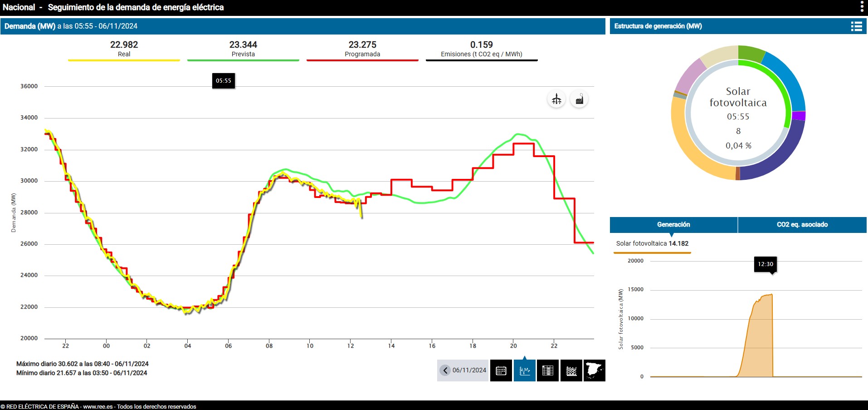The width and height of the screenshot is (868, 410).
Task: Open the calendar date picker icon
Action: (501, 370)
